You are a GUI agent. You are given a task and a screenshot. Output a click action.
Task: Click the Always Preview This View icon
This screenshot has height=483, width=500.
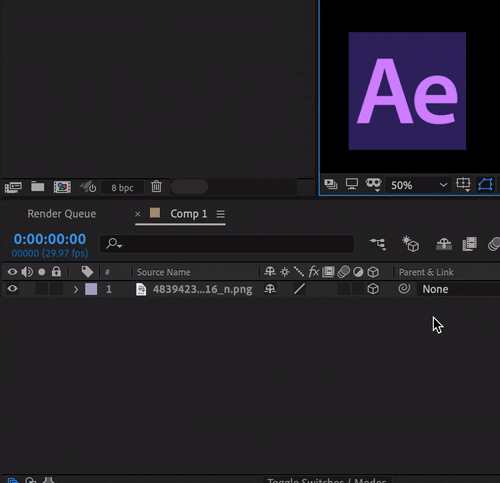pos(331,184)
